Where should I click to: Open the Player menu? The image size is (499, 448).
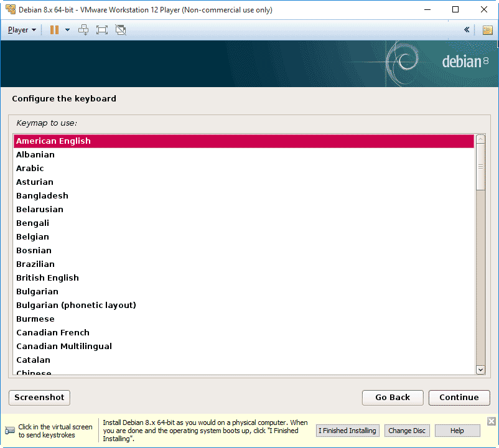click(x=22, y=30)
